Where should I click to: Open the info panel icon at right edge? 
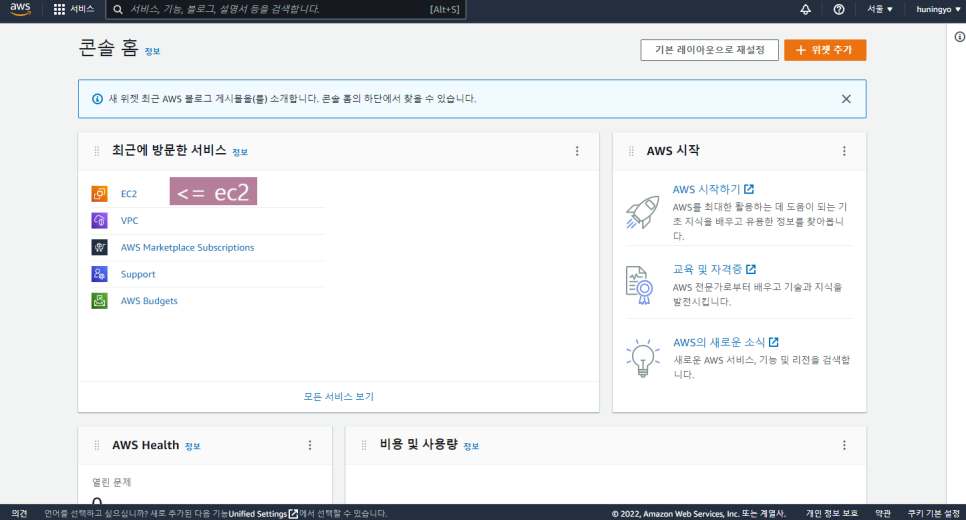point(959,37)
